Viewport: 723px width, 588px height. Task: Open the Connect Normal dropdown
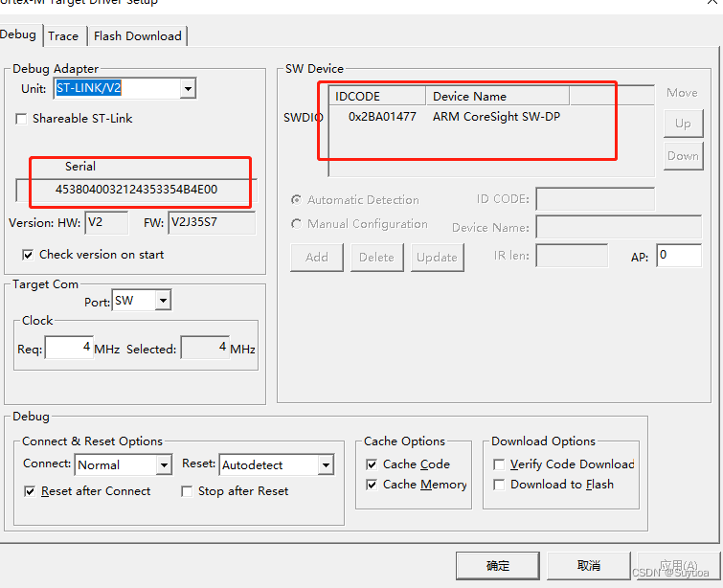pyautogui.click(x=164, y=464)
